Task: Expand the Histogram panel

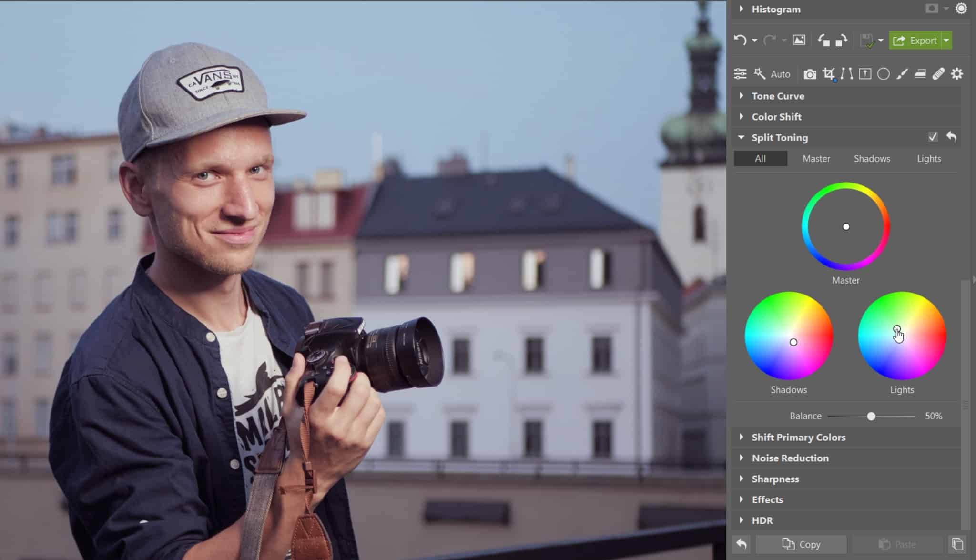Action: [742, 9]
